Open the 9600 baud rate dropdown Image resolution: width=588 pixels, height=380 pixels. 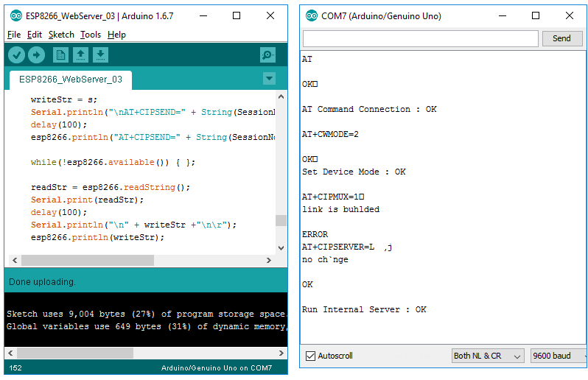coord(559,356)
